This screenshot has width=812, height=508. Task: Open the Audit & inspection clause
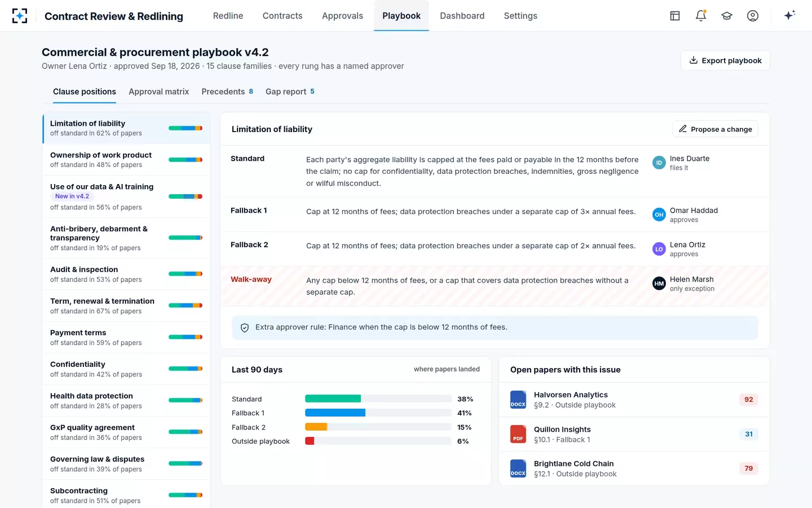coord(126,274)
